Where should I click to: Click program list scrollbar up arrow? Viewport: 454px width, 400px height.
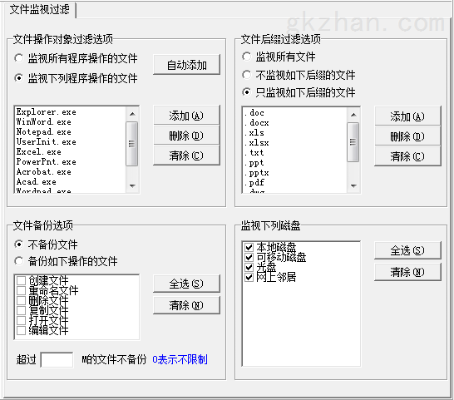[x=132, y=114]
